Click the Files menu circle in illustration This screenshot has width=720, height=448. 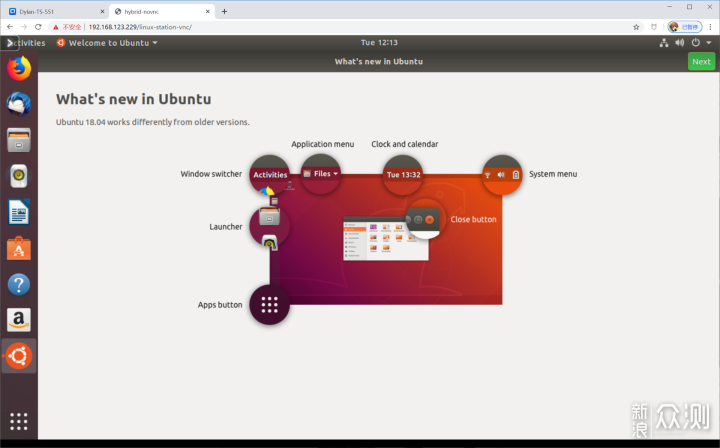tap(321, 174)
